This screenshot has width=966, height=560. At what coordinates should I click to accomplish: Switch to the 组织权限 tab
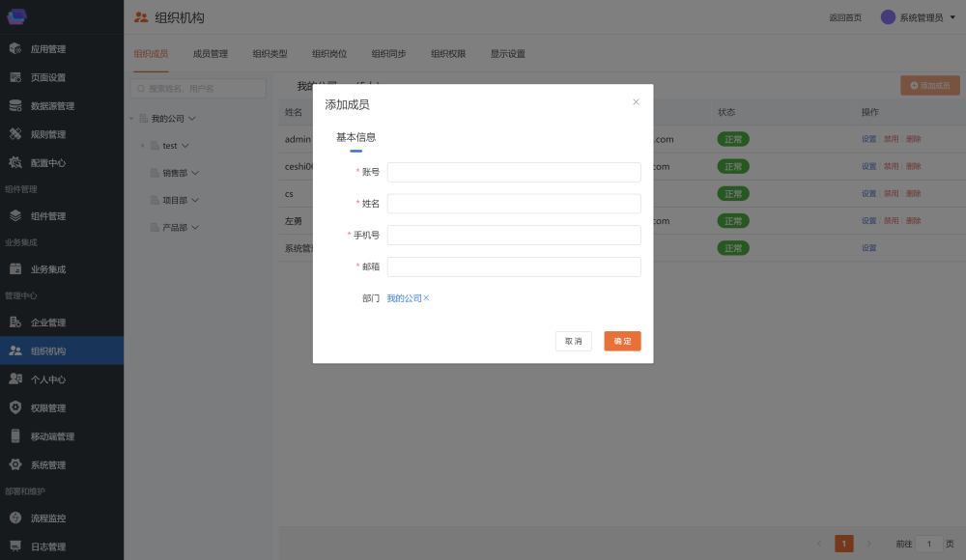tap(448, 54)
